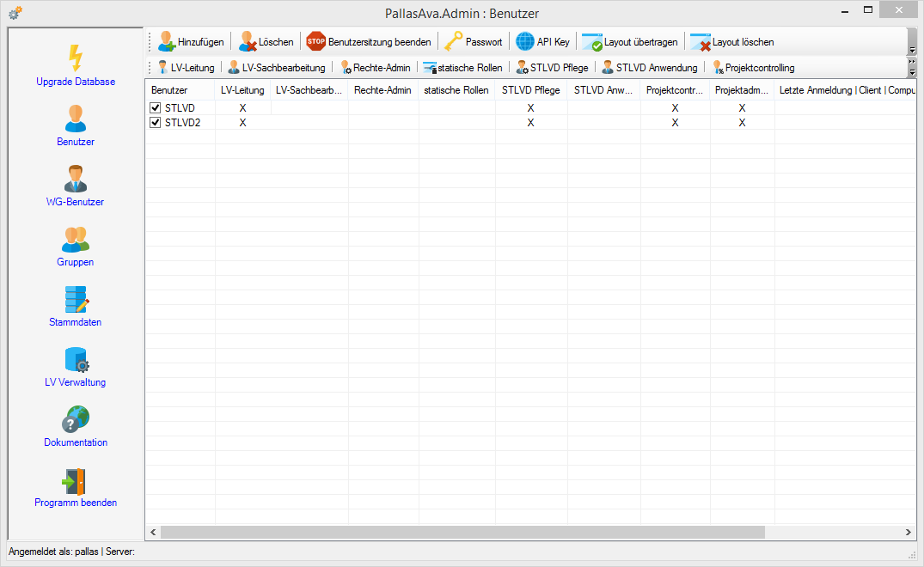Open the WG-Benutzer section
This screenshot has width=924, height=567.
75,186
